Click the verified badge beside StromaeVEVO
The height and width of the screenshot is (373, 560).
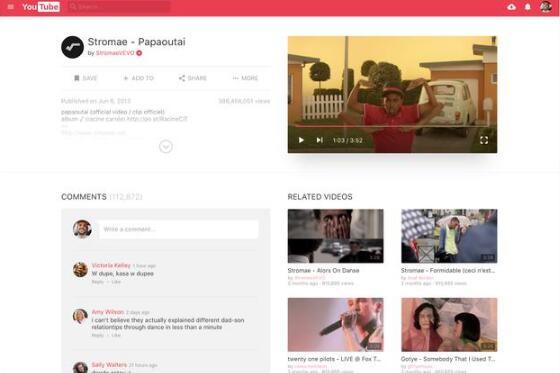click(x=139, y=53)
